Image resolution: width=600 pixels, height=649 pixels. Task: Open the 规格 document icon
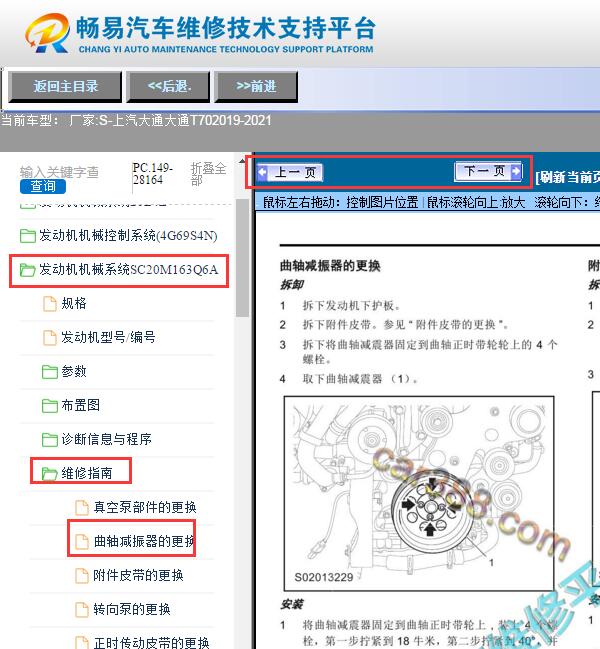50,304
